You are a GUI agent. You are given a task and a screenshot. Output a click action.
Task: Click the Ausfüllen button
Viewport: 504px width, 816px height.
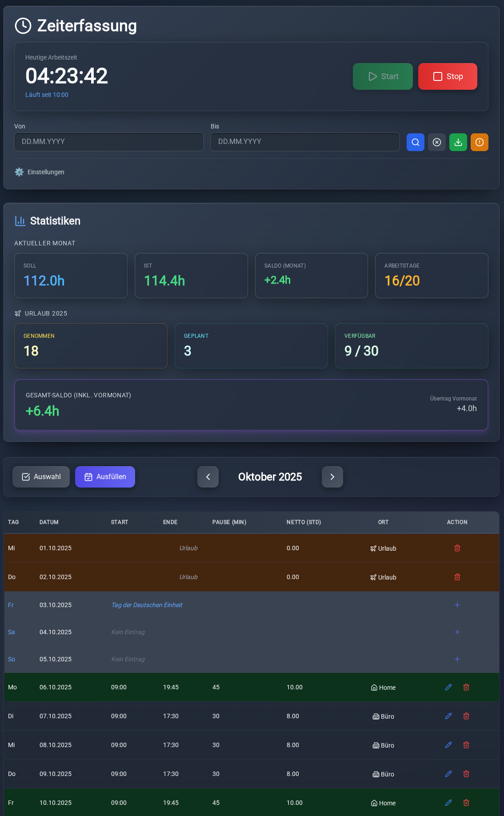(105, 477)
